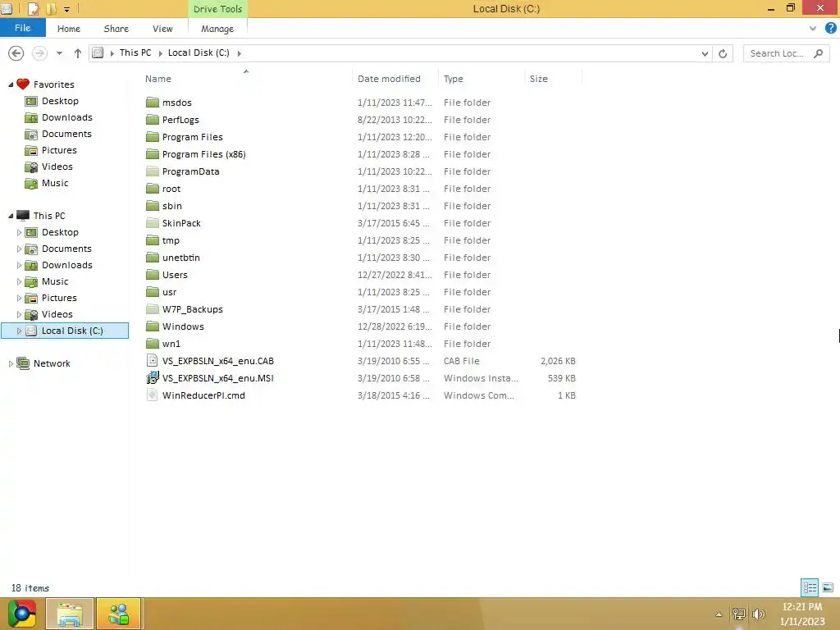The image size is (840, 630).
Task: Click This PC in the address breadcrumb
Action: (x=135, y=52)
